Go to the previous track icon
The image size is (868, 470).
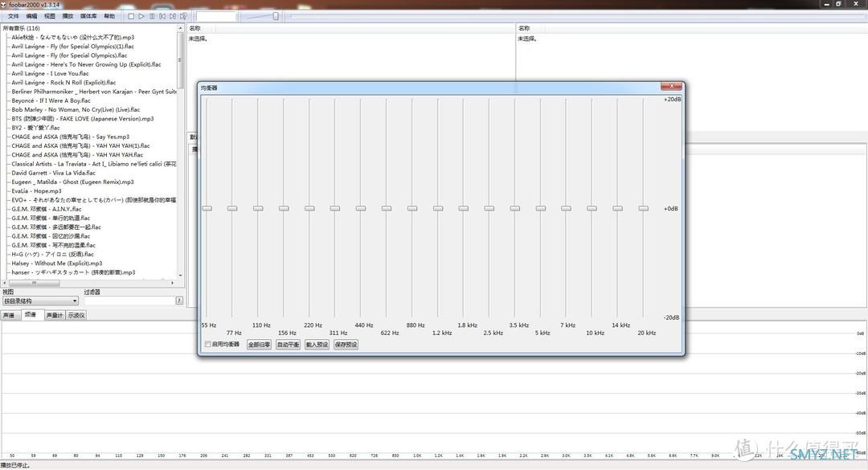(162, 16)
